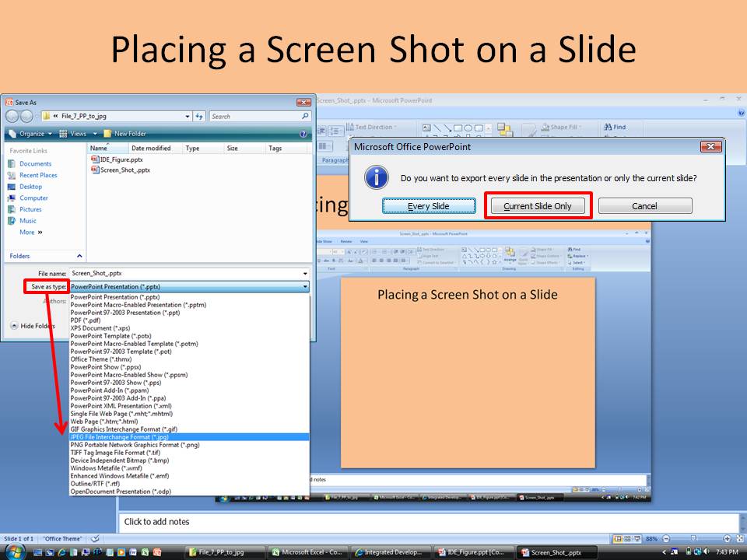The width and height of the screenshot is (747, 560).
Task: Click the Forward navigation arrow
Action: [26, 116]
